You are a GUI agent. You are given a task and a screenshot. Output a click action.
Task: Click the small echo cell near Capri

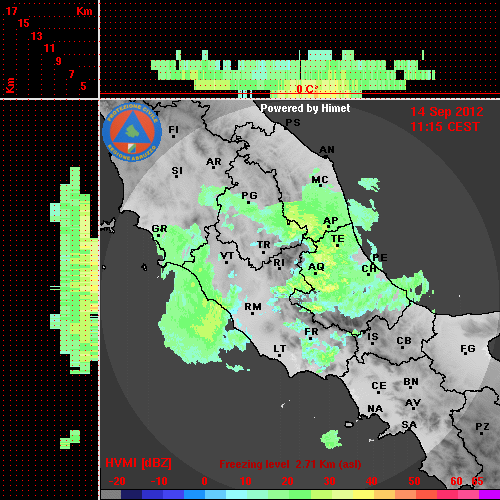tap(331, 439)
